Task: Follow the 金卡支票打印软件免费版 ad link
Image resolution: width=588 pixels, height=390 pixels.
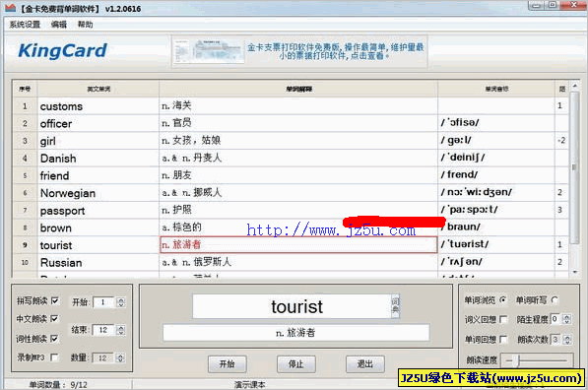Action: pyautogui.click(x=335, y=51)
